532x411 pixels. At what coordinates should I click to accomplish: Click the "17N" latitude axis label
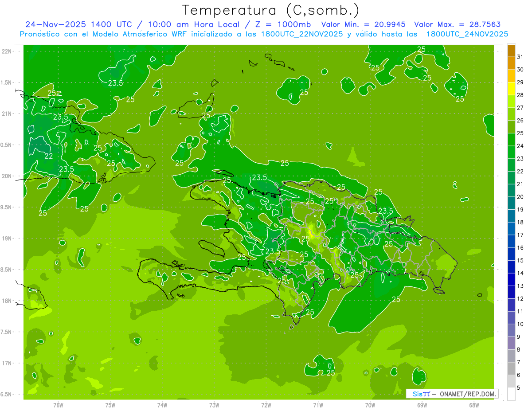[6, 363]
